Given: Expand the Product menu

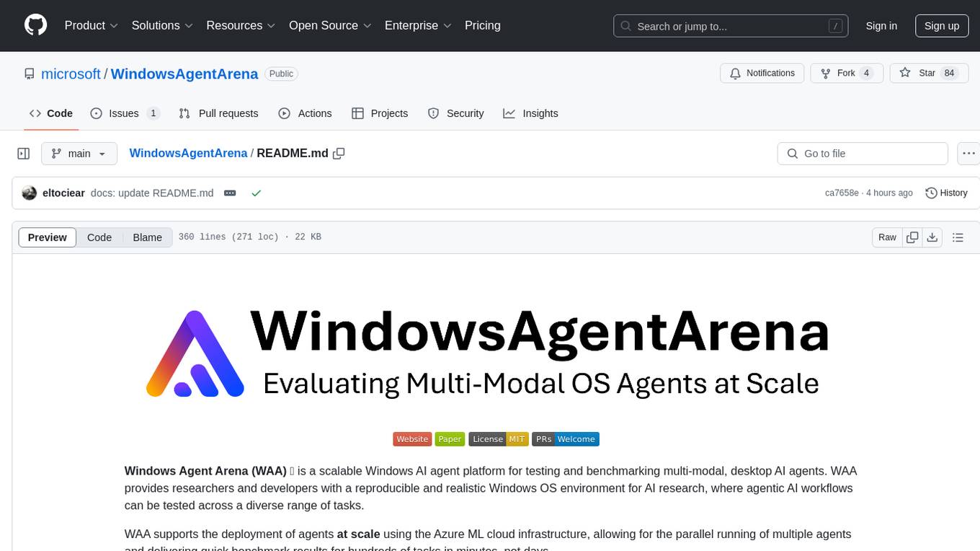Looking at the screenshot, I should tap(92, 25).
